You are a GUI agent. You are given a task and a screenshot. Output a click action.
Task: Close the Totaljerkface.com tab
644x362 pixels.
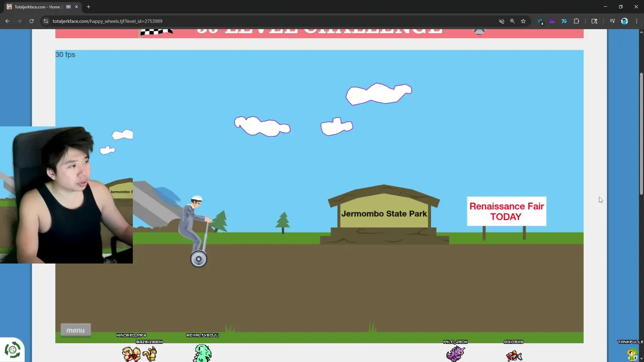tap(76, 7)
